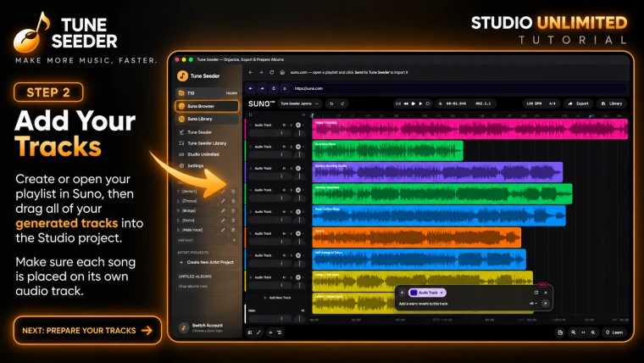Mute the Main output channel

tap(303, 310)
